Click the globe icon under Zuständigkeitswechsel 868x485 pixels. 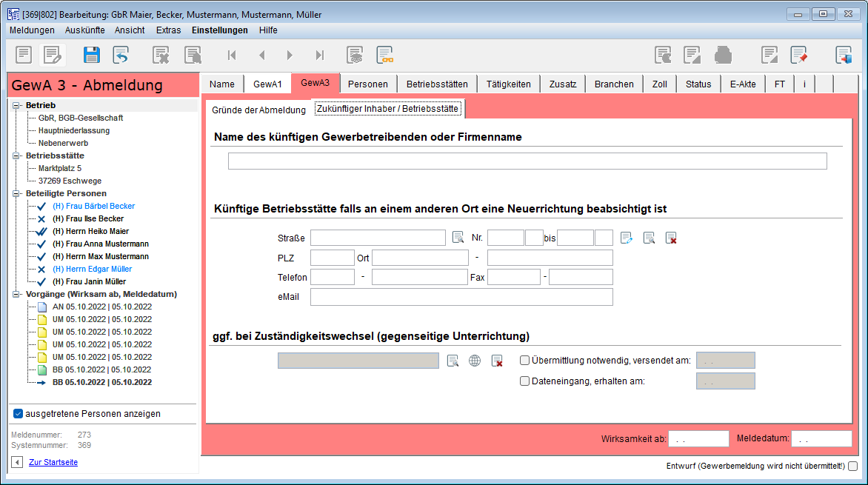pos(475,361)
